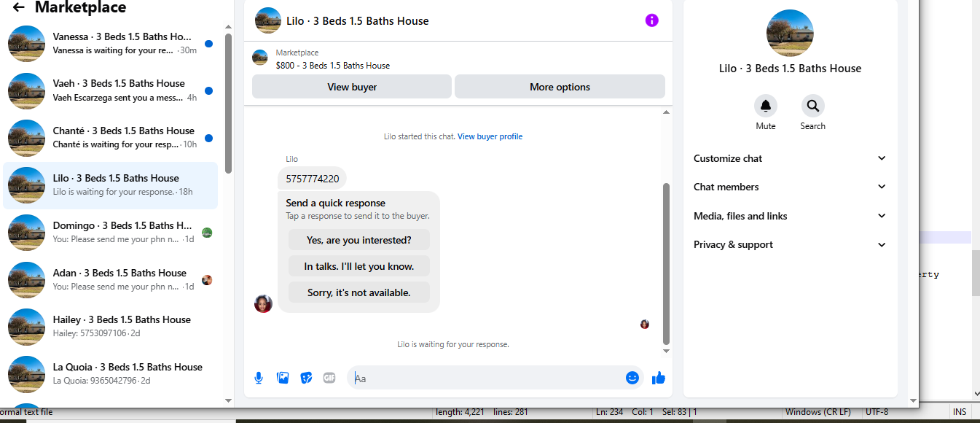Open La Quoia conversation

(x=111, y=374)
